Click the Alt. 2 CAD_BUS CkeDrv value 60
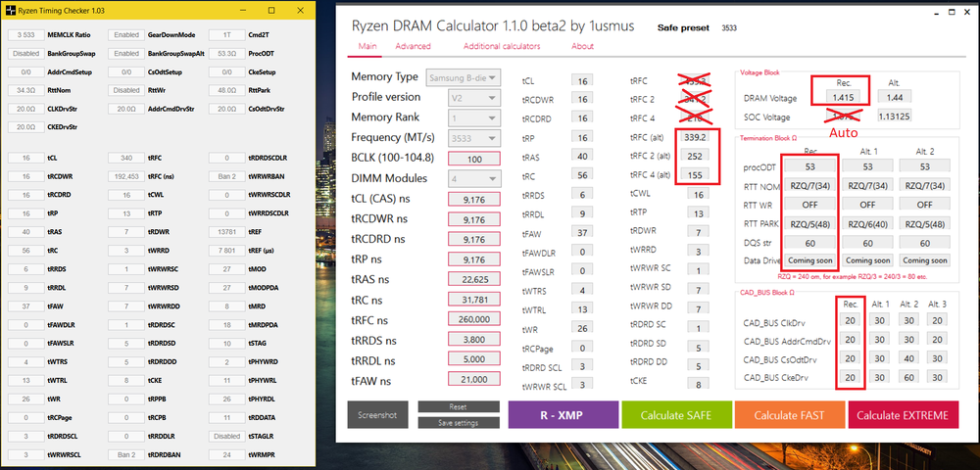The image size is (980, 470). pos(908,378)
